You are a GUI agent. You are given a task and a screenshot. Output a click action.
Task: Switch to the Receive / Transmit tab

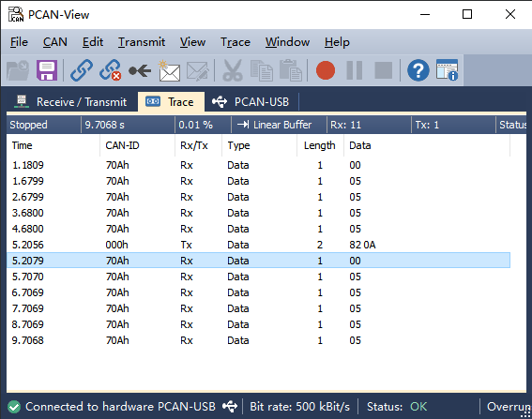pos(71,101)
